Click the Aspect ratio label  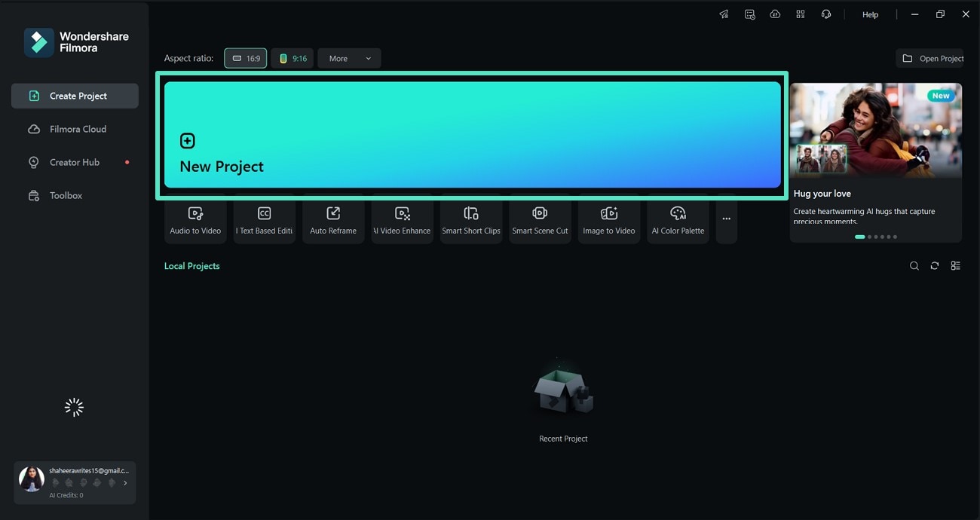tap(188, 58)
